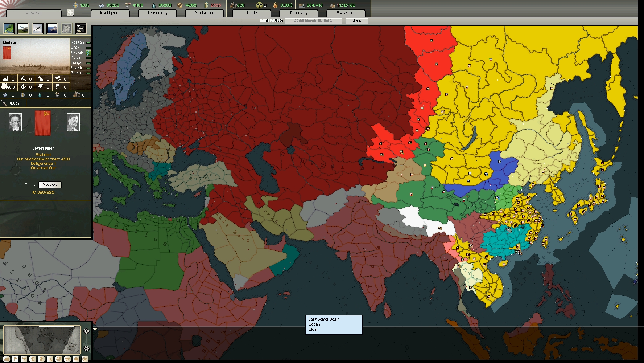
Task: Switch to star victory points map mode
Action: coord(85,359)
